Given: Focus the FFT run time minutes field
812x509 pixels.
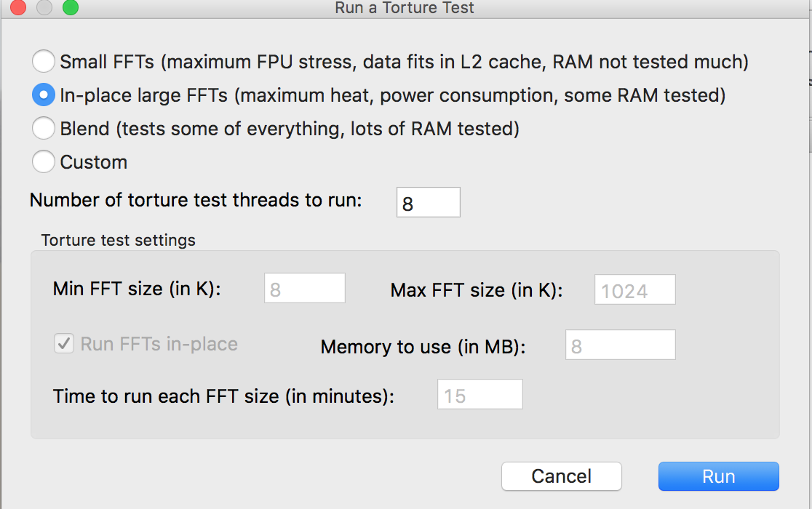Looking at the screenshot, I should pos(479,394).
